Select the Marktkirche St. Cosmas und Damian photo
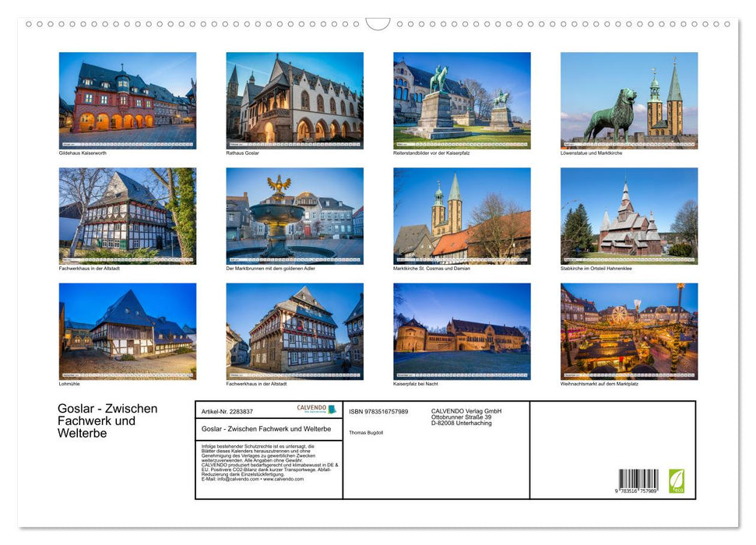The height and width of the screenshot is (545, 756). coord(462,216)
